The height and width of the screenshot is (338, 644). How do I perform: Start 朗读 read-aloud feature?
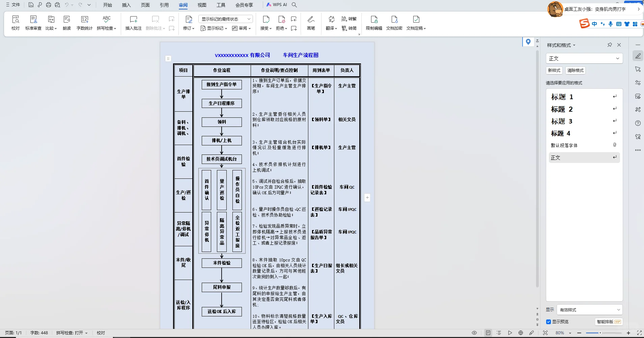coord(67,23)
